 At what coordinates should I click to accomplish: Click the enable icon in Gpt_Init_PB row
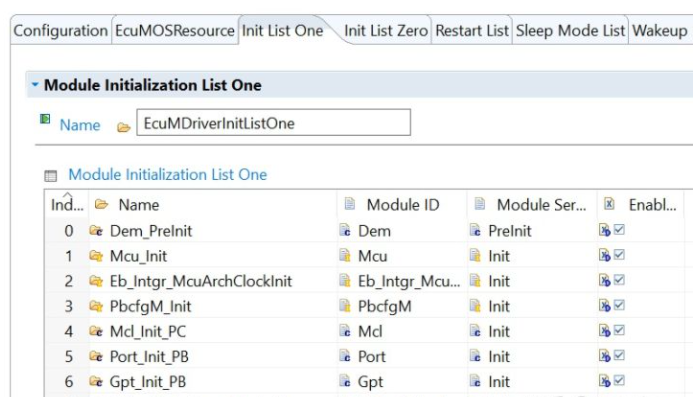605,381
